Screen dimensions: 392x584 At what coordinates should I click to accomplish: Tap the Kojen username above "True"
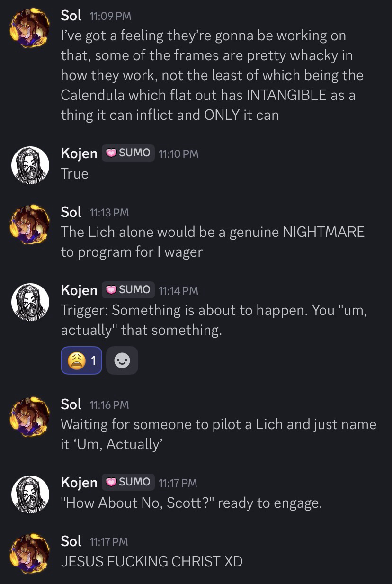click(x=79, y=153)
